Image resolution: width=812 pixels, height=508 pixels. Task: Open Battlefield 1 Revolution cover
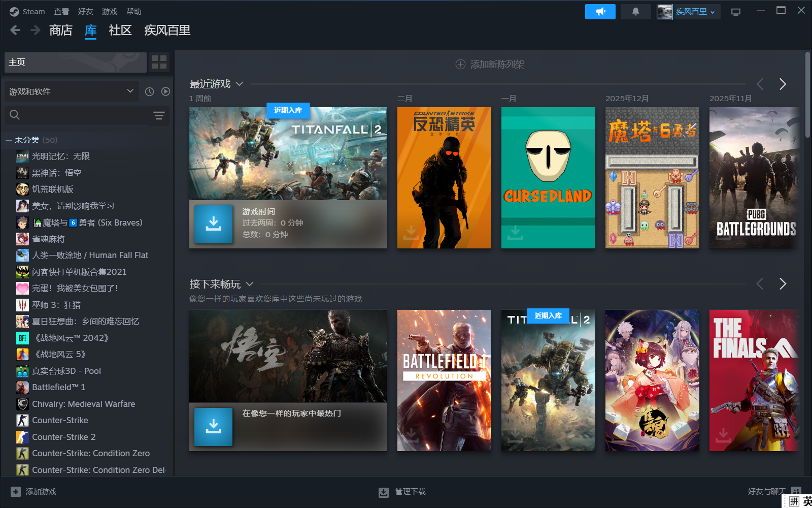tap(444, 380)
